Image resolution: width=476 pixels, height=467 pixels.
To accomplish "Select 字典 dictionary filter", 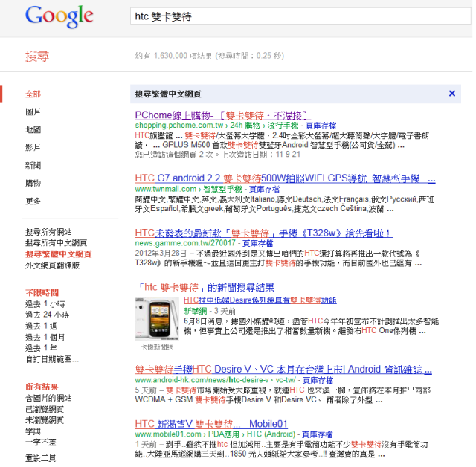I will pos(33,431).
